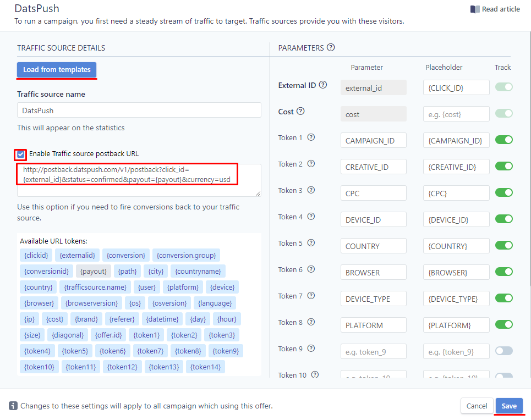Toggle External ID tracking switch
Viewport: 531px width, 420px height.
tap(503, 87)
